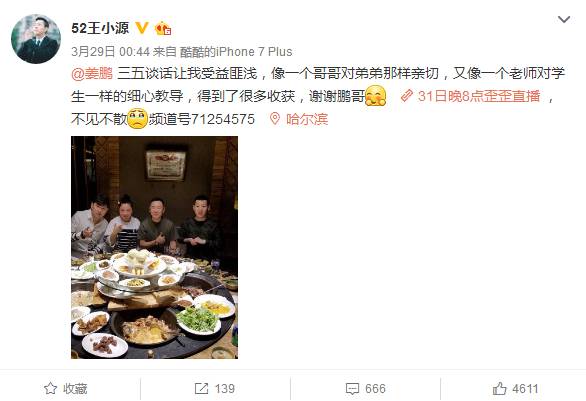
Task: Open the @姜鹏 mention
Action: pyautogui.click(x=92, y=74)
